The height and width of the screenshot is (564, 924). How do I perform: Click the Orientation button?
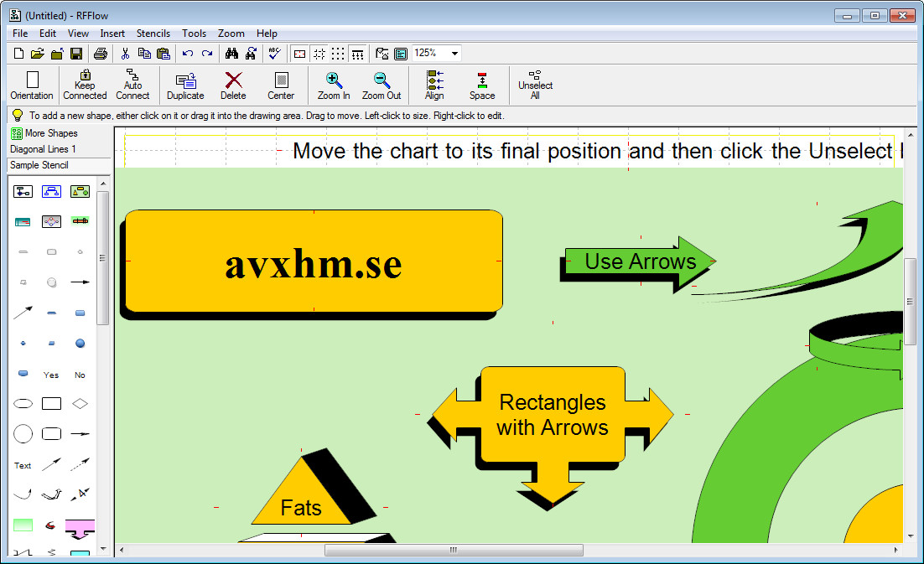32,85
